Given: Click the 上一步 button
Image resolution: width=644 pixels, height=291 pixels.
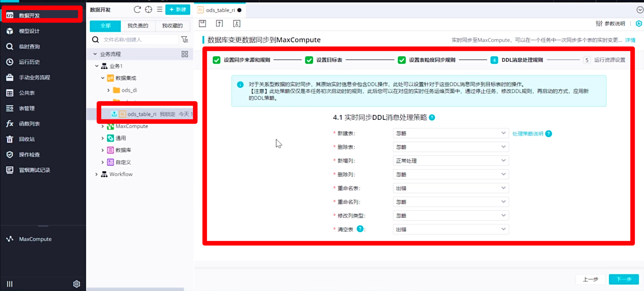Looking at the screenshot, I should (x=590, y=279).
